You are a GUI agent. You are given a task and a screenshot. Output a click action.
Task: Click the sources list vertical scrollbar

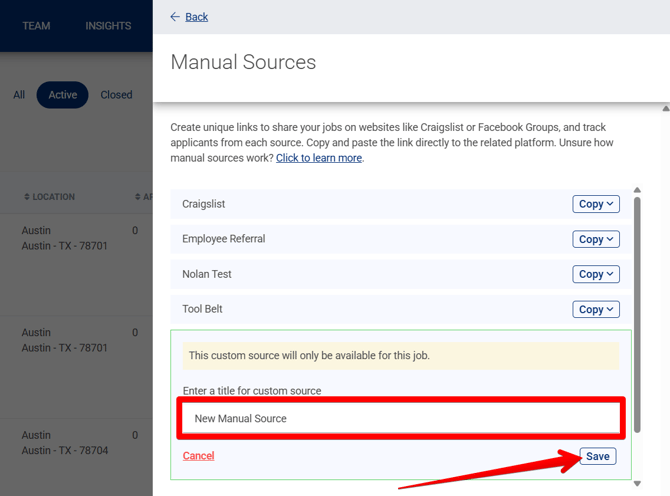point(637,300)
